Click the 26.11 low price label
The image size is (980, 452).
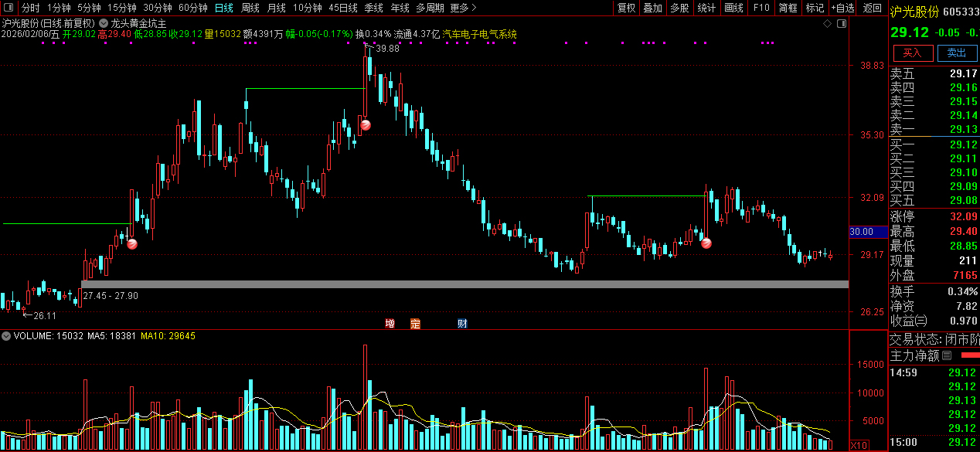(45, 315)
